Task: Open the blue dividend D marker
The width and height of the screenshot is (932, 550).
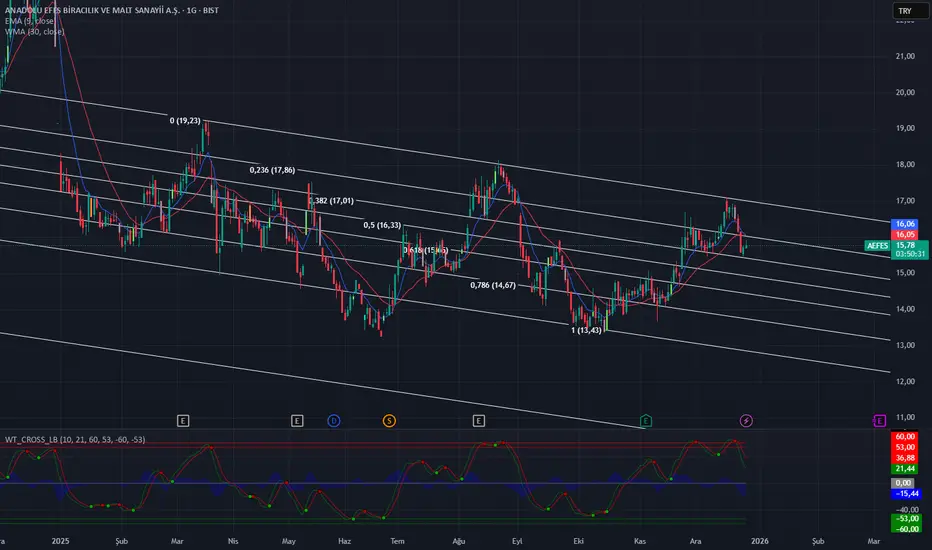Action: coord(334,421)
